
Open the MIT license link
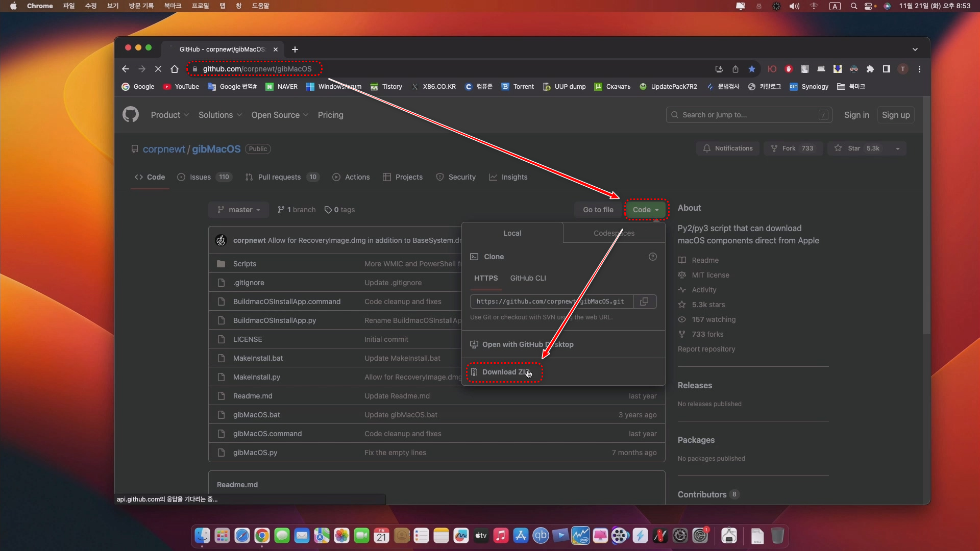tap(710, 275)
